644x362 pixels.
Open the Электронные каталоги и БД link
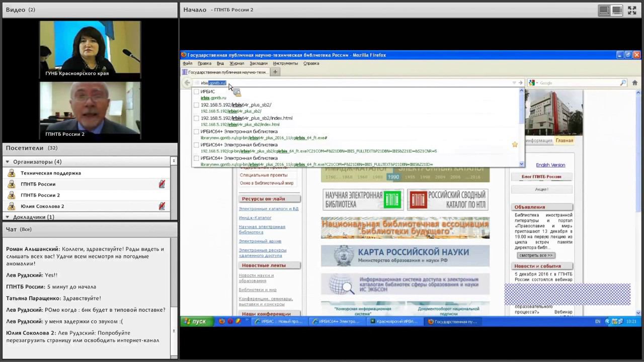pos(269,209)
